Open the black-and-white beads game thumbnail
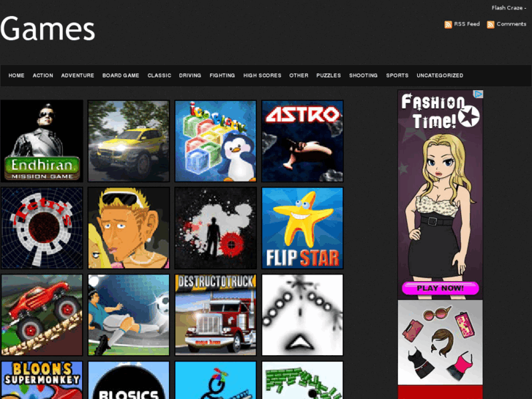Viewport: 532px width, 399px height. [x=302, y=315]
